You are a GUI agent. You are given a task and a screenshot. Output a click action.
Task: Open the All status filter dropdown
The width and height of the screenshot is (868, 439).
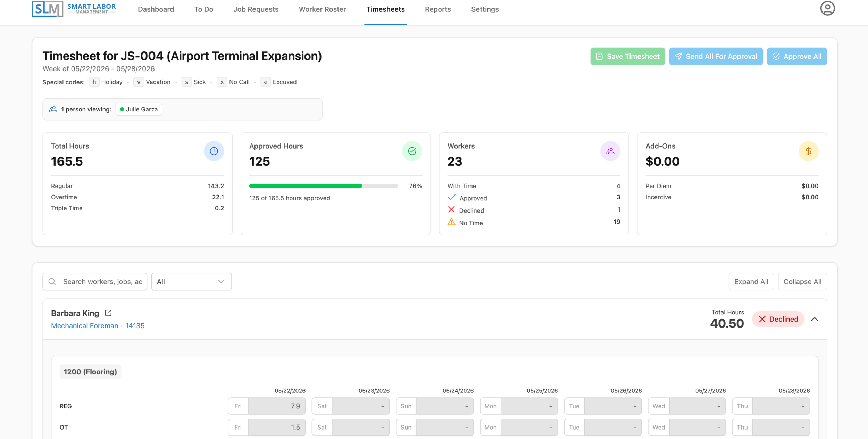191,282
